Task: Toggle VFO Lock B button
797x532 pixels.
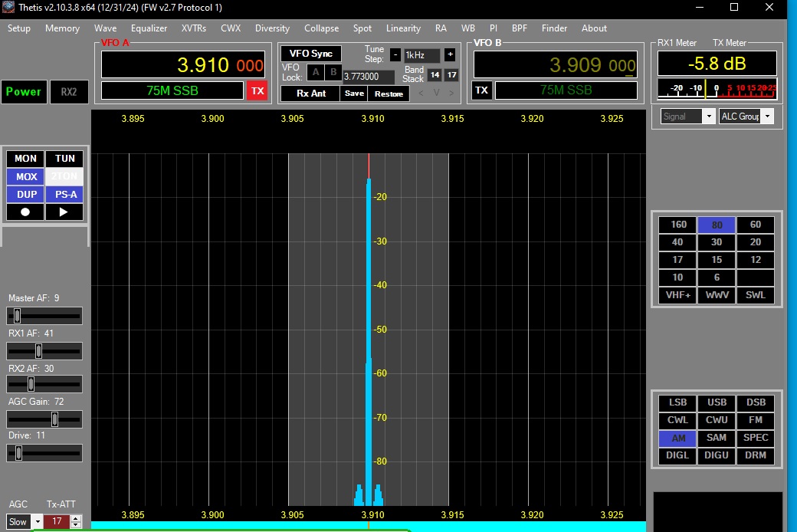Action: pos(333,72)
